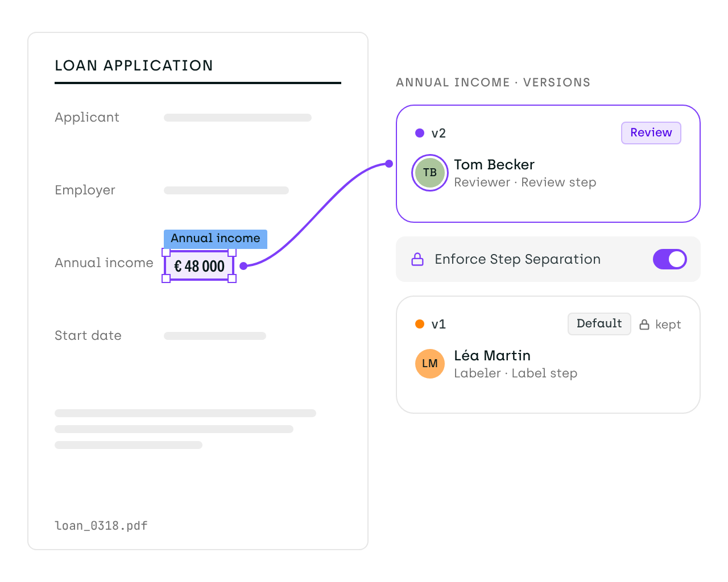Click the connector dot right of € 48 000
This screenshot has width=728, height=582.
(x=243, y=266)
